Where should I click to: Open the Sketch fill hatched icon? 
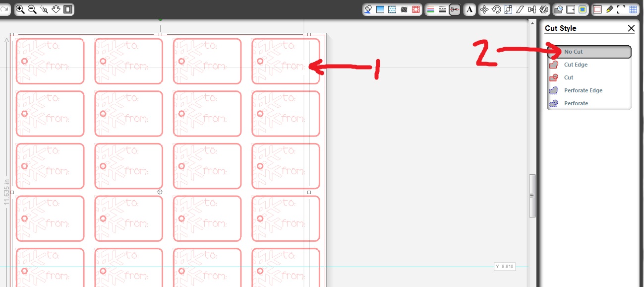[404, 9]
